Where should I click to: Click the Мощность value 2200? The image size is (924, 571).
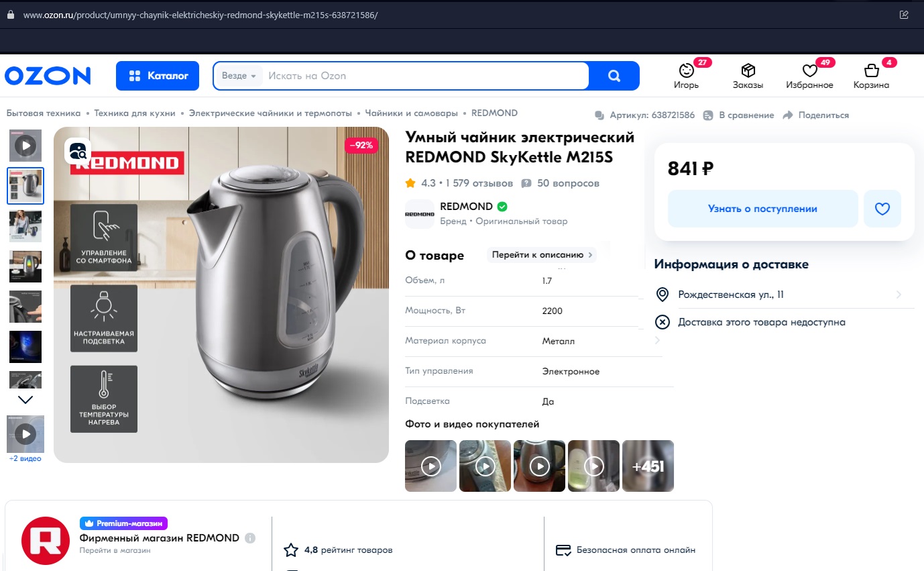(x=553, y=311)
